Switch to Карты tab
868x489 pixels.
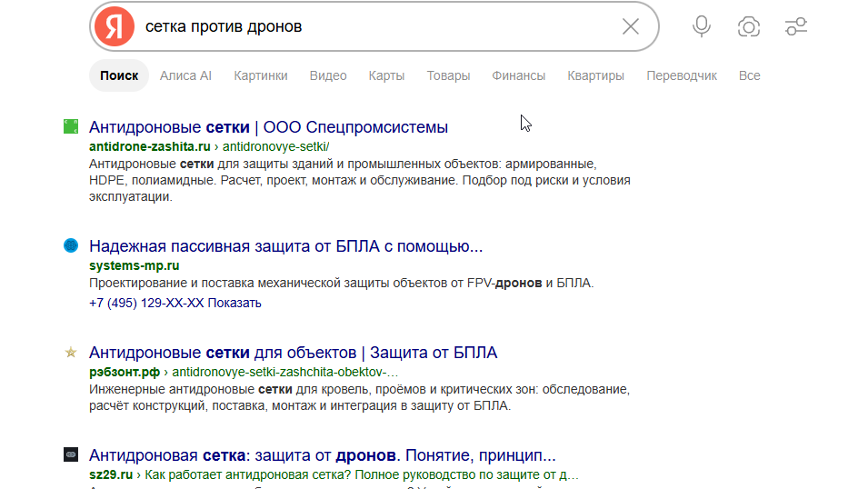(386, 75)
